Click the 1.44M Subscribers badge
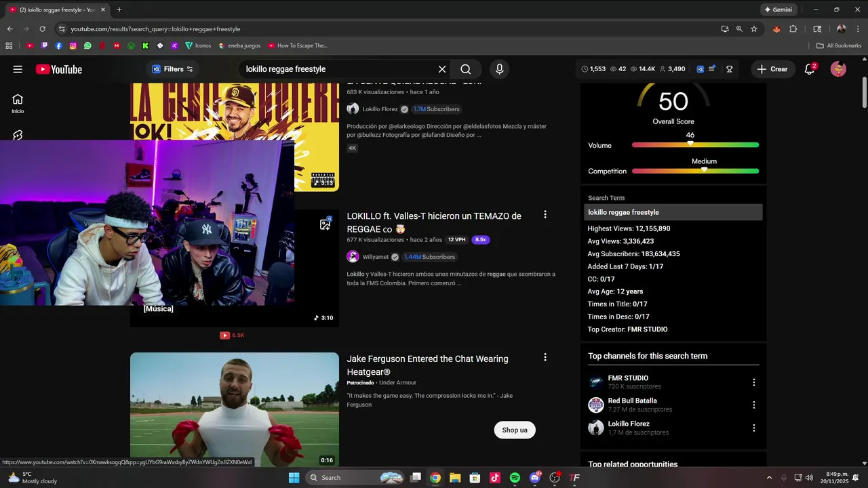This screenshot has width=868, height=488. pos(429,257)
